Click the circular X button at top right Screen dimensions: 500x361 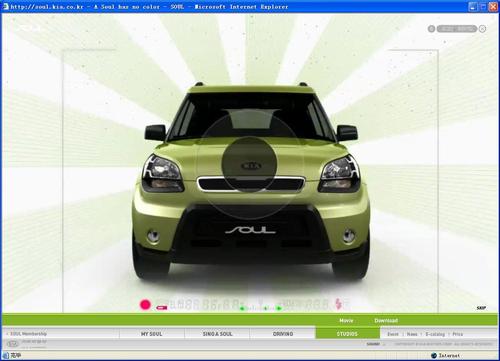point(482,29)
